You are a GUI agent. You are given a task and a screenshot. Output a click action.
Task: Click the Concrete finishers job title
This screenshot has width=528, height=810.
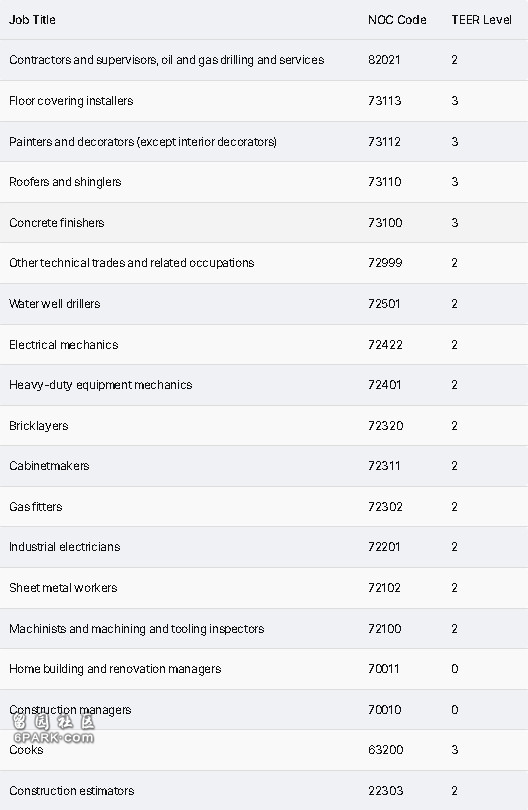point(56,223)
